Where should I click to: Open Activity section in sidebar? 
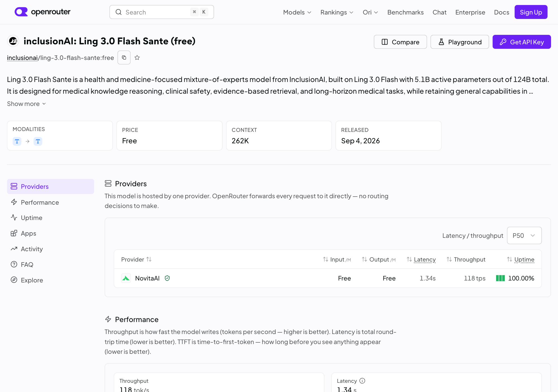coord(50,249)
